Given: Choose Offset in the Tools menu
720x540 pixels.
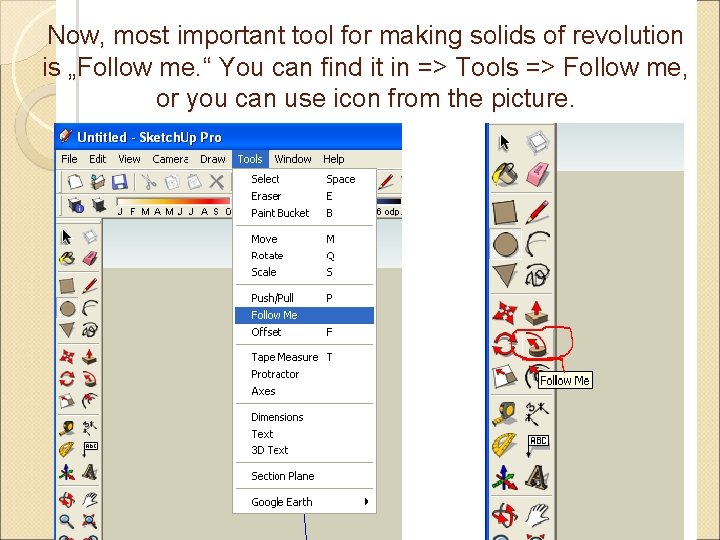Looking at the screenshot, I should pos(304,332).
